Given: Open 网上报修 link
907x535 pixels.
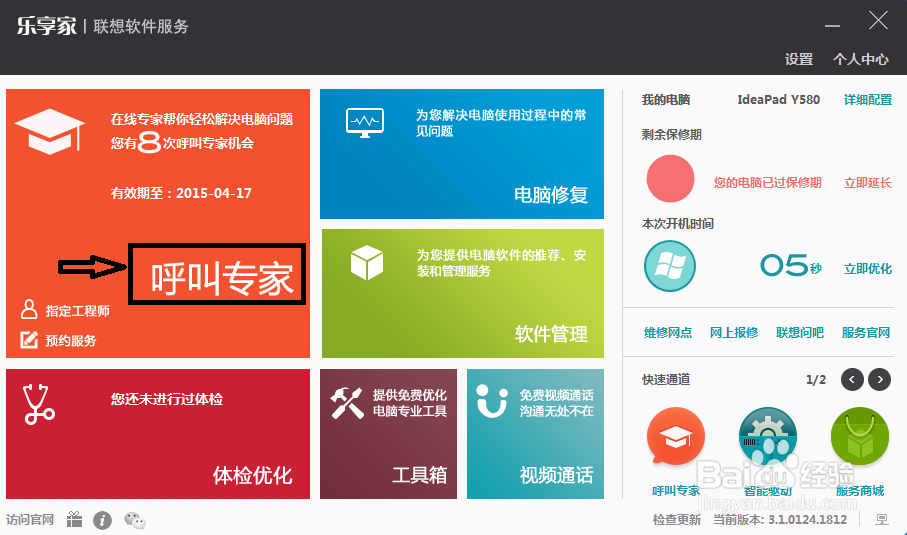Looking at the screenshot, I should pyautogui.click(x=733, y=333).
